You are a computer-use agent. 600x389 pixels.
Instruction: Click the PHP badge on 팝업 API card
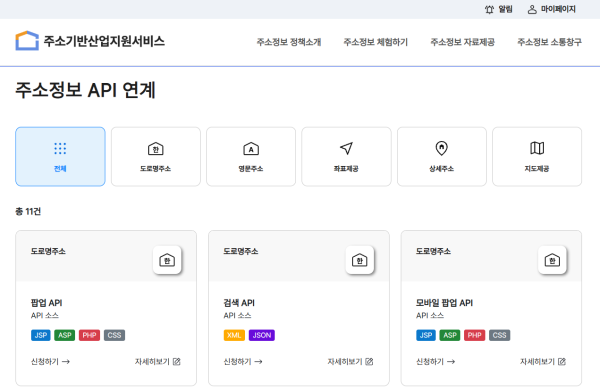(x=89, y=335)
